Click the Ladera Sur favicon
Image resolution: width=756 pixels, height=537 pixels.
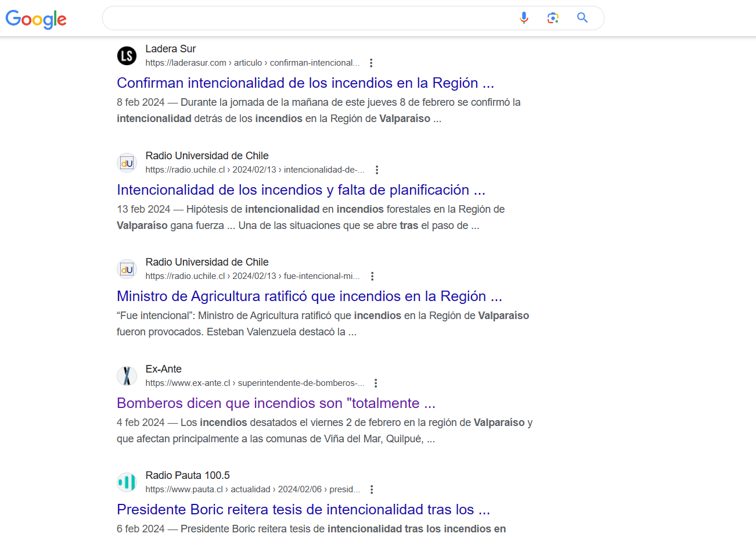pyautogui.click(x=127, y=56)
